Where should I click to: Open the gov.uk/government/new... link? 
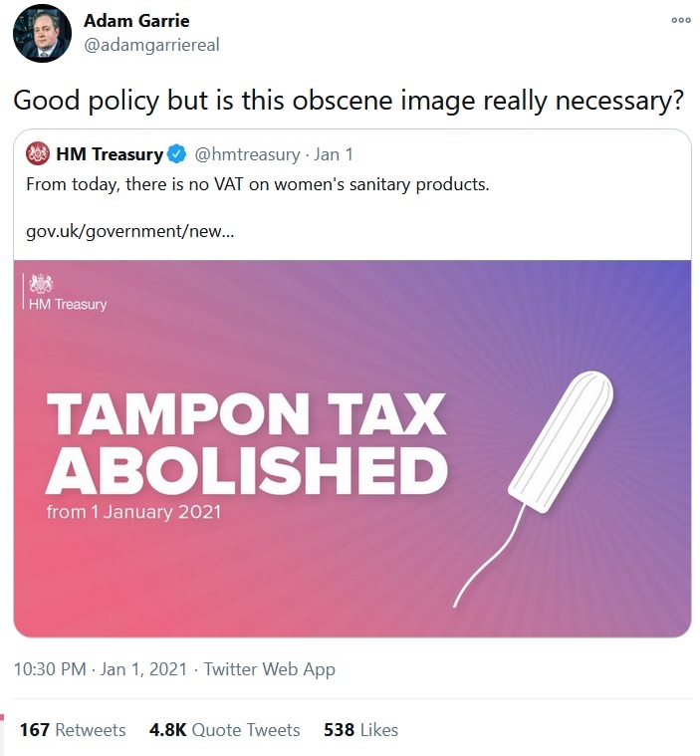129,231
